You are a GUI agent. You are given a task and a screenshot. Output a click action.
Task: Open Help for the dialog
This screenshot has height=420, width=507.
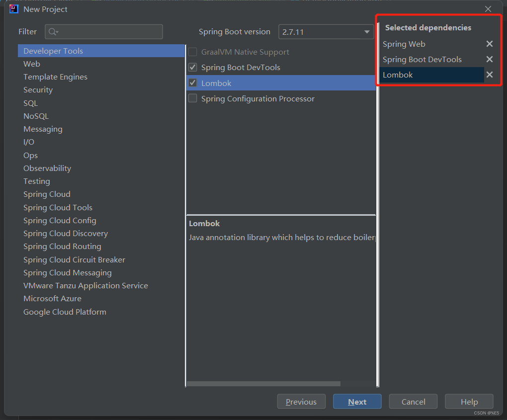(x=469, y=402)
